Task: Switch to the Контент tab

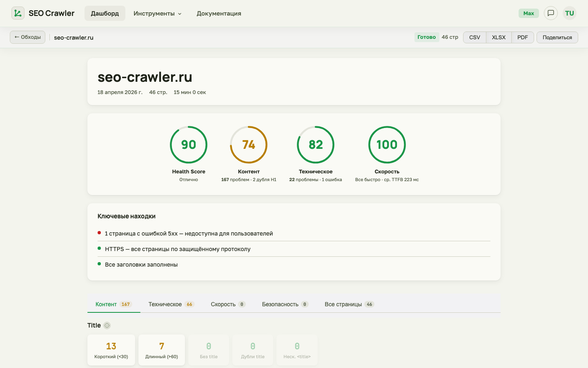Action: (114, 304)
